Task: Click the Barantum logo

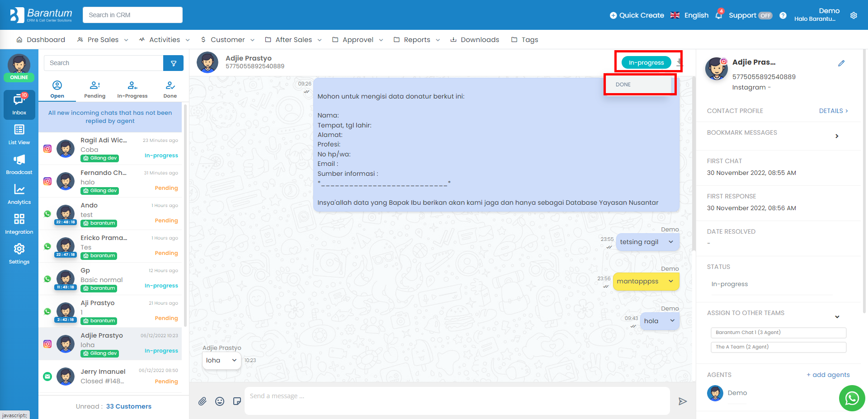Action: [41, 15]
